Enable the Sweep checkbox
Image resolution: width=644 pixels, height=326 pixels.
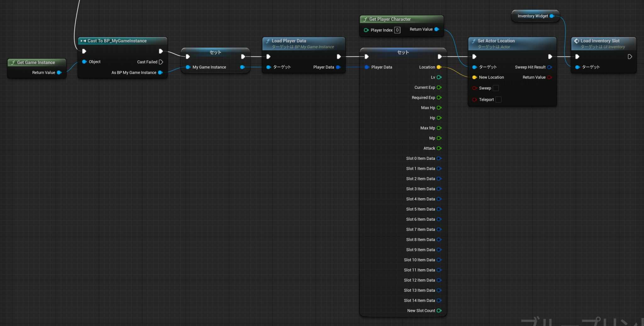pyautogui.click(x=496, y=88)
